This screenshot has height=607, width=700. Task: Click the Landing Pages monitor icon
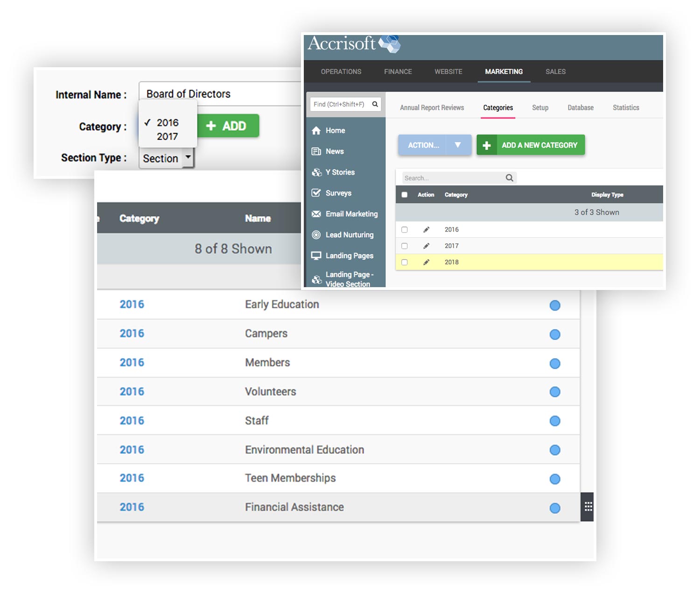316,256
